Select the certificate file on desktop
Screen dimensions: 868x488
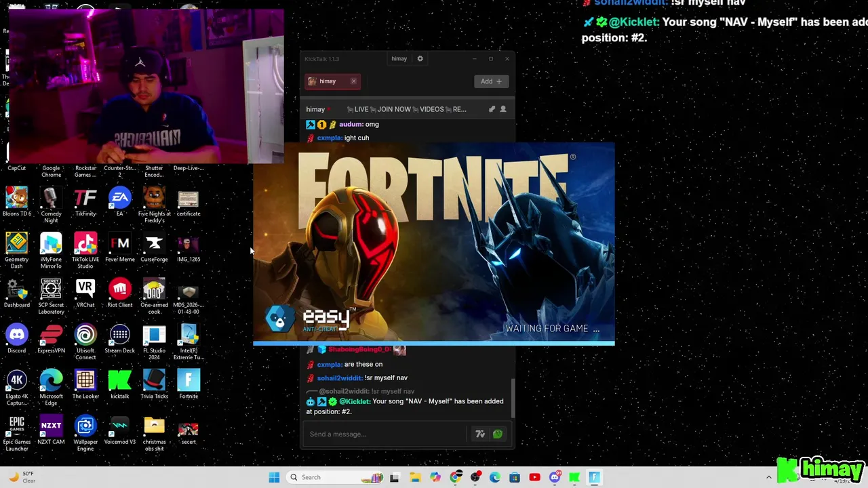pos(189,202)
